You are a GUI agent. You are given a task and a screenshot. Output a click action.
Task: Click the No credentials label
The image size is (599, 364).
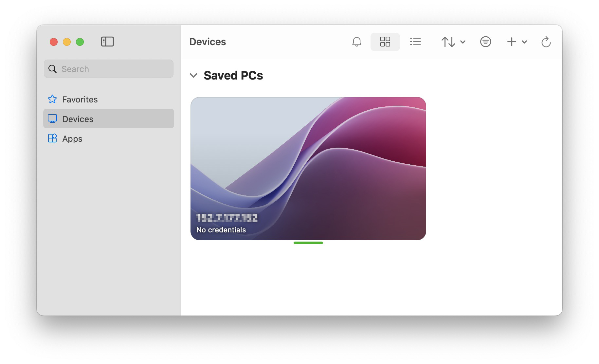coord(221,230)
